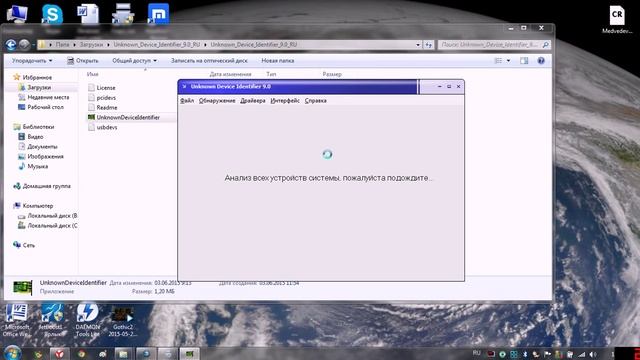Image resolution: width=640 pixels, height=360 pixels.
Task: Click the Explorer help question-mark icon
Action: tap(541, 60)
